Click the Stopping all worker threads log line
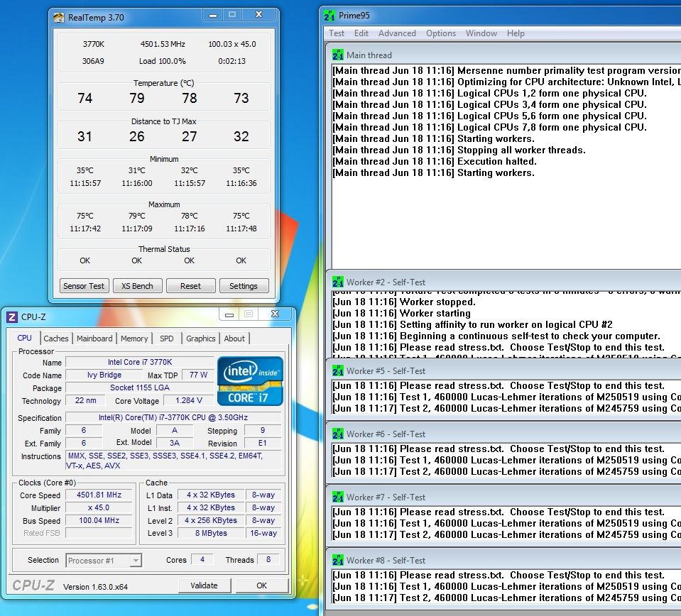The width and height of the screenshot is (681, 616). [x=459, y=150]
